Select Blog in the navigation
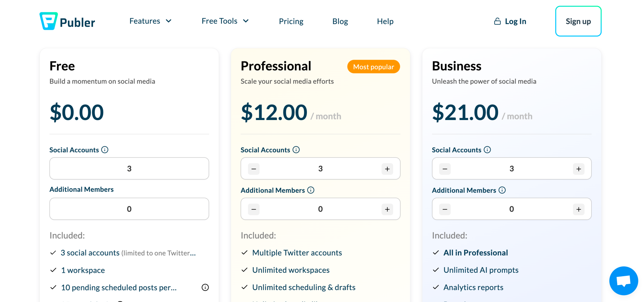The image size is (644, 302). 340,21
